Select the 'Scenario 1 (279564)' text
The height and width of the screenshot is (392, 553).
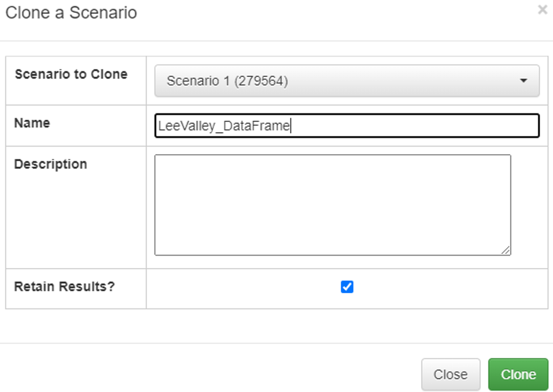click(x=227, y=81)
